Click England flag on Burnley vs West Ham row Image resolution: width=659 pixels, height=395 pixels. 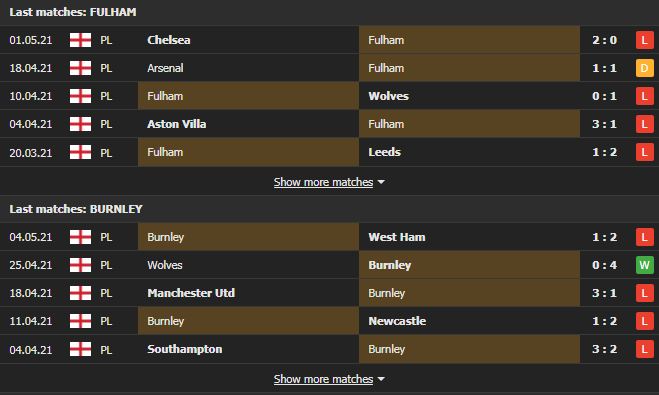pos(80,237)
